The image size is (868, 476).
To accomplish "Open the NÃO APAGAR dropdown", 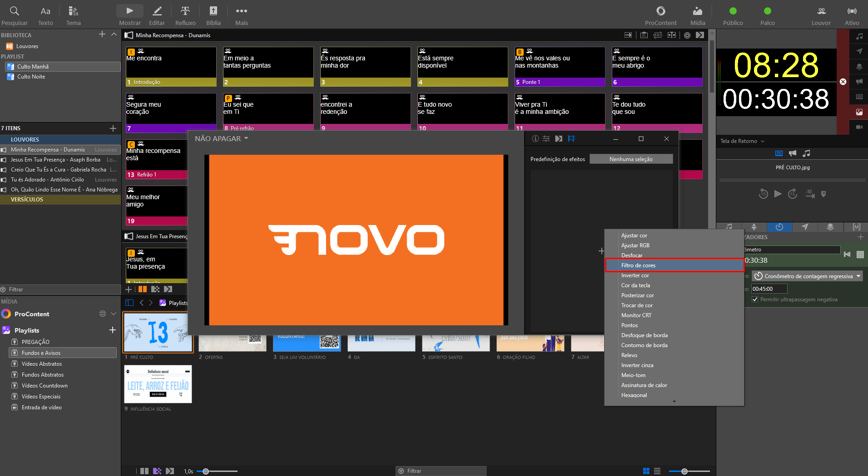I will (x=222, y=138).
